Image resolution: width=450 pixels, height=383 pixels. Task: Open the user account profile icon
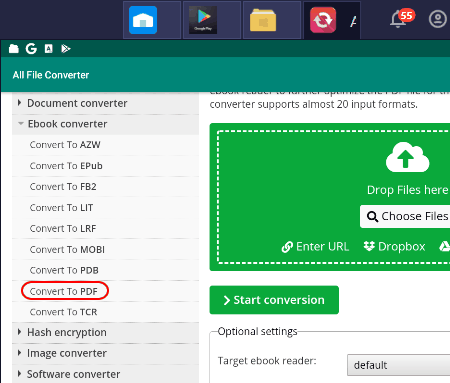(x=437, y=19)
